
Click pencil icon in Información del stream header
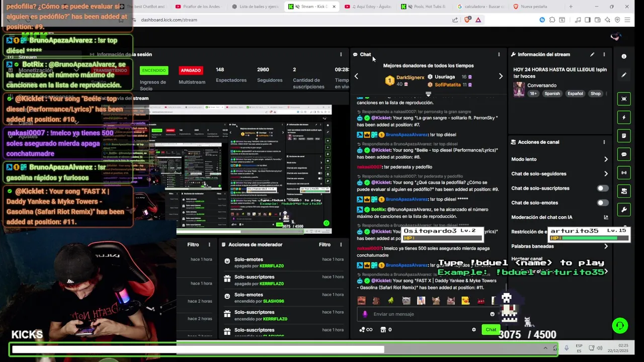(592, 54)
